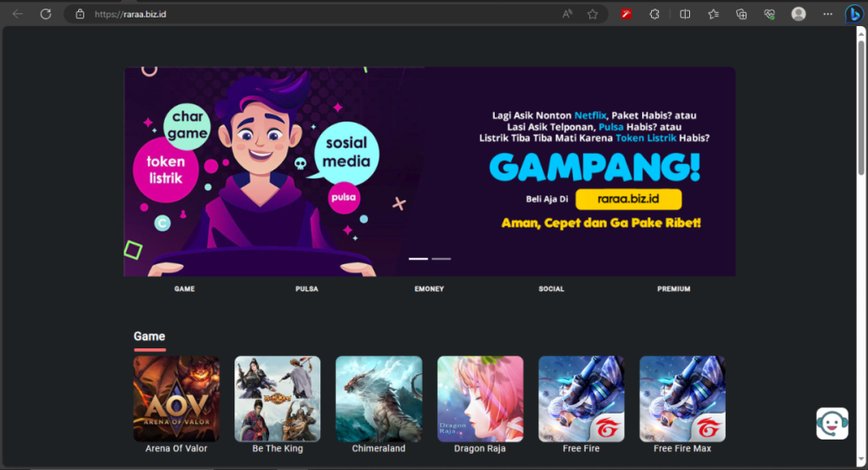Show the second banner slide indicator
This screenshot has width=868, height=470.
coord(441,259)
